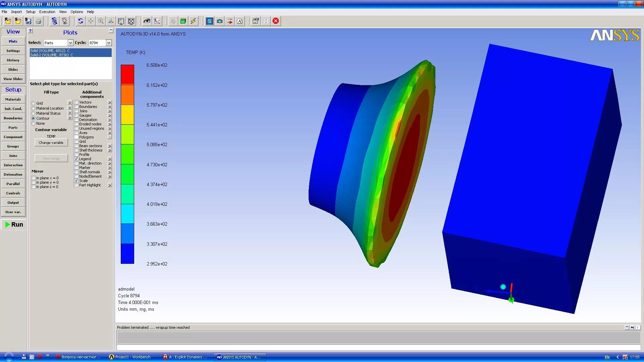
Task: Open the Execution menu
Action: [47, 12]
